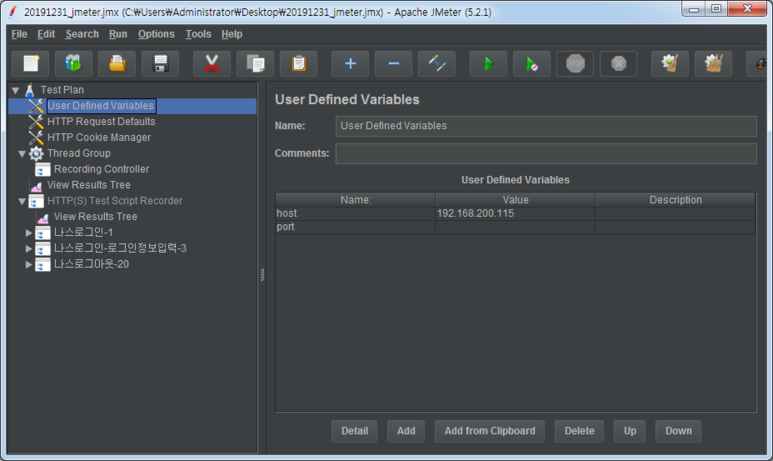
Task: Expand the 나스로그아웃-20 node arrow
Action: point(29,264)
